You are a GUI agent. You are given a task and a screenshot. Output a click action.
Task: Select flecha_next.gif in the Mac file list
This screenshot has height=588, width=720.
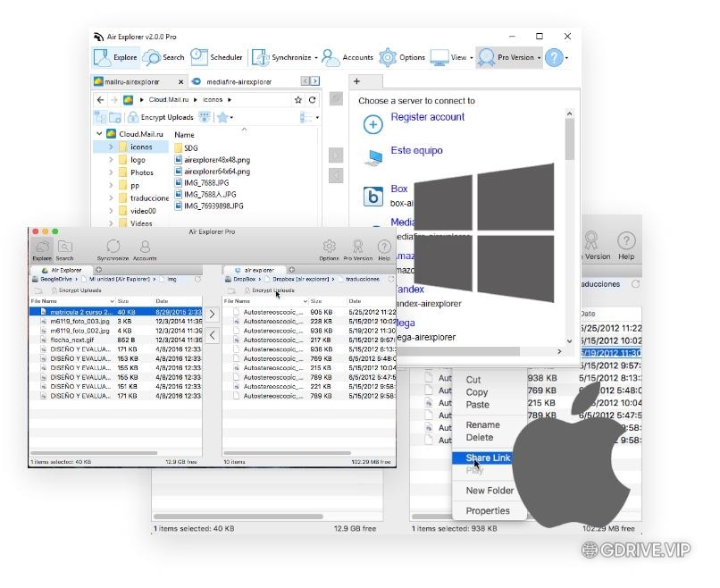pyautogui.click(x=72, y=340)
